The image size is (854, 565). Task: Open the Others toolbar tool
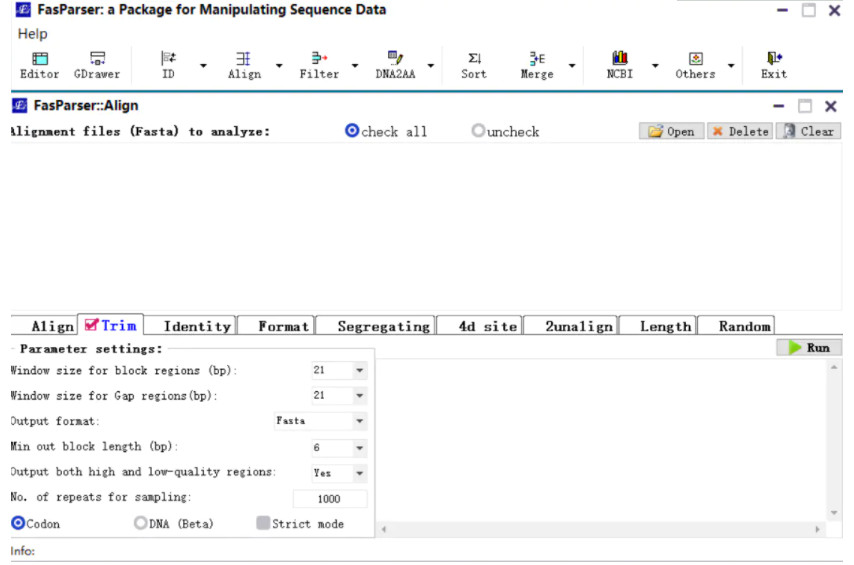(x=696, y=65)
